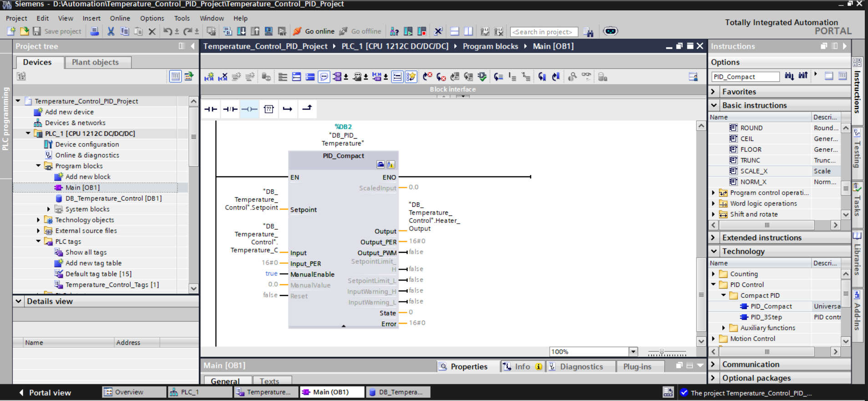Open an existing project with the folder icon
Screen dimensions: 868x401
coord(24,31)
